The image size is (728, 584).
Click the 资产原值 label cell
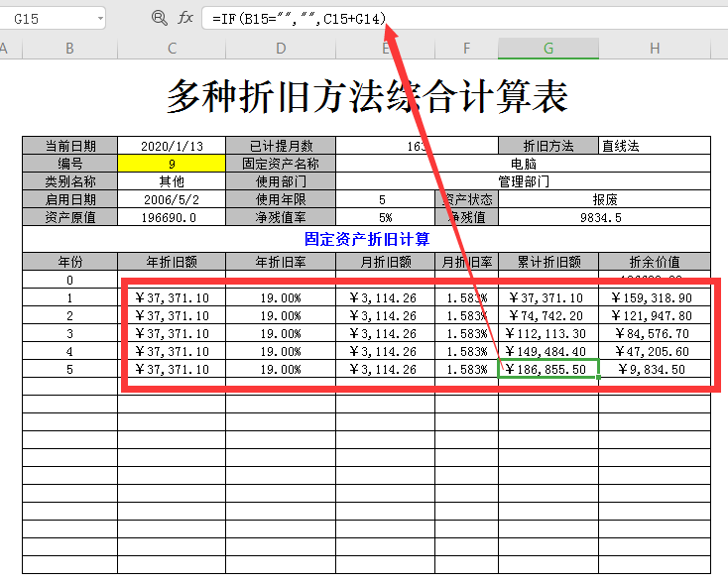click(x=69, y=217)
